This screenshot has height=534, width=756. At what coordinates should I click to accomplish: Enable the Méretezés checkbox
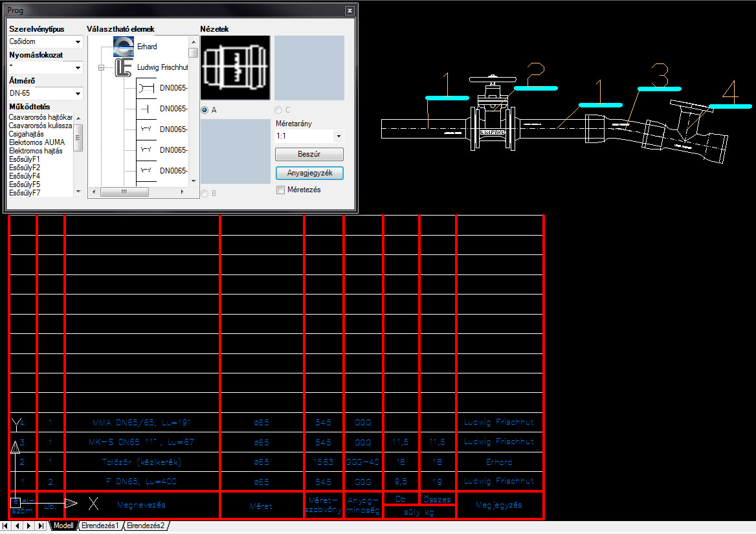point(280,190)
